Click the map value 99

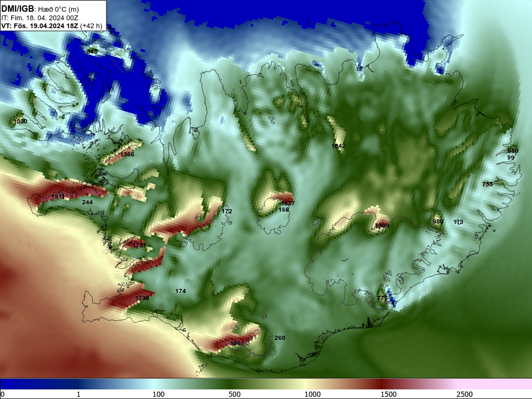tap(511, 158)
